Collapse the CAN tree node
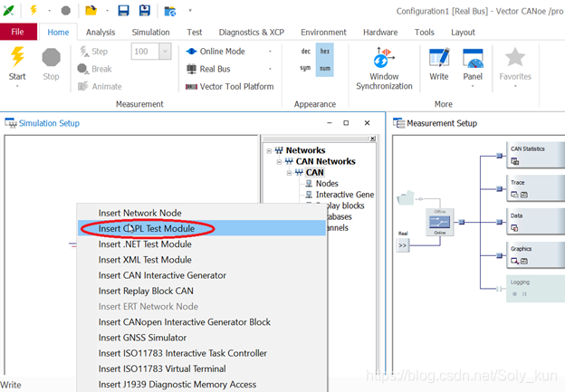 pyautogui.click(x=289, y=173)
